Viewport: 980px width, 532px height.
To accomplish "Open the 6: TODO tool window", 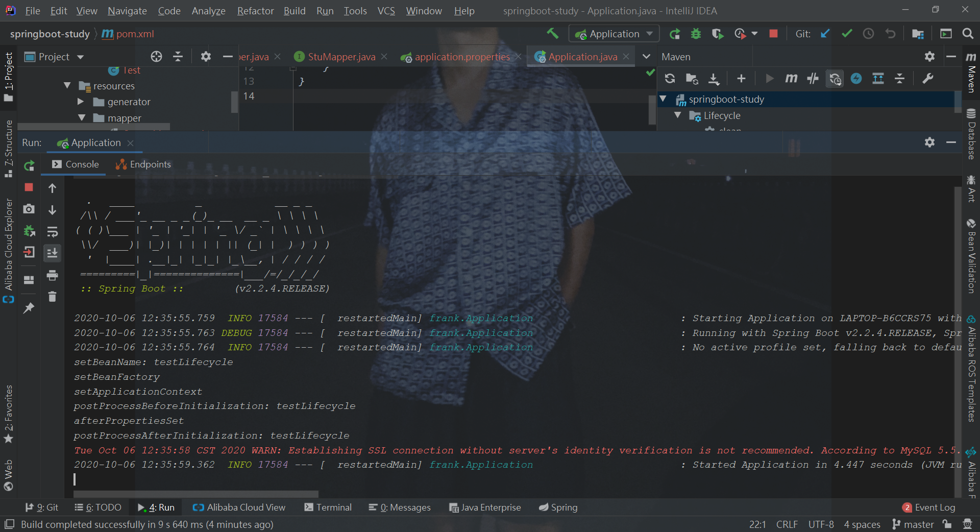I will pos(98,507).
